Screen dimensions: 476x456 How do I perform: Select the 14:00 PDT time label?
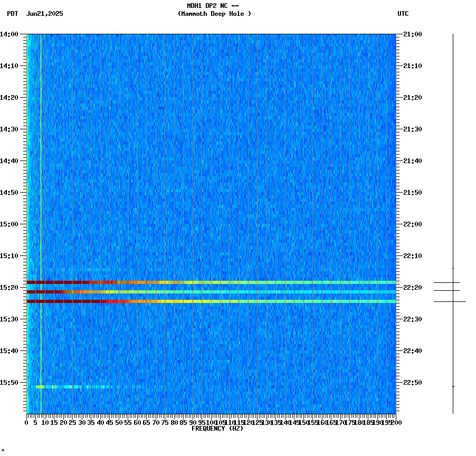(x=12, y=34)
